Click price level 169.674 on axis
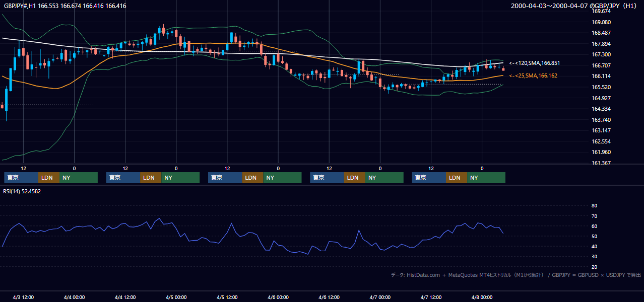 tap(601, 11)
